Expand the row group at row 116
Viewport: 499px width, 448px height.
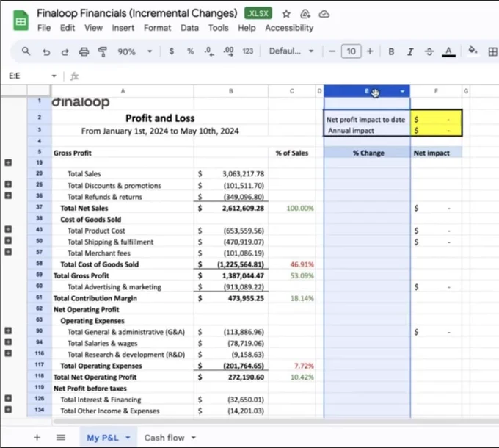[8, 353]
